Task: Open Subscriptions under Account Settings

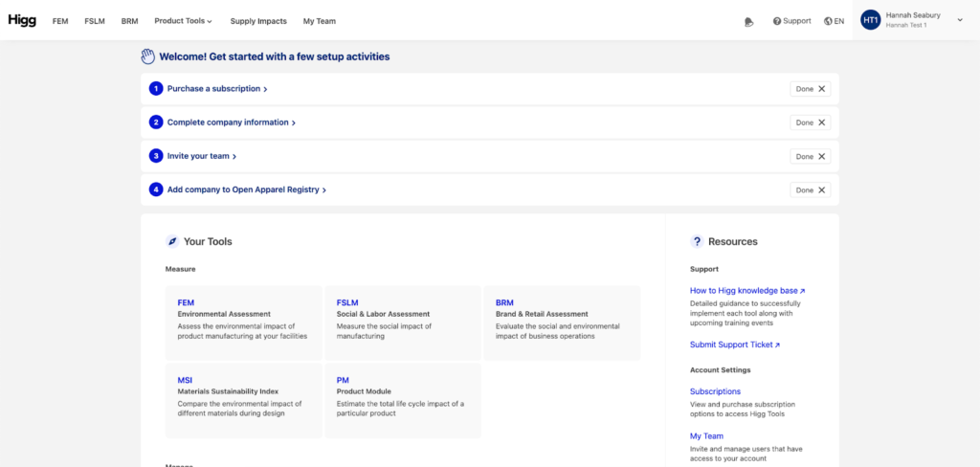Action: point(715,391)
